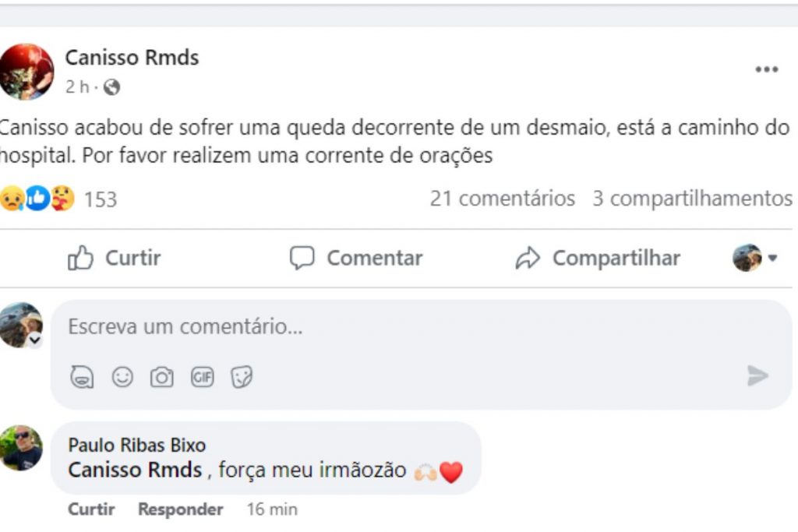The height and width of the screenshot is (532, 798).
Task: View the post's reaction emojis list
Action: click(37, 199)
